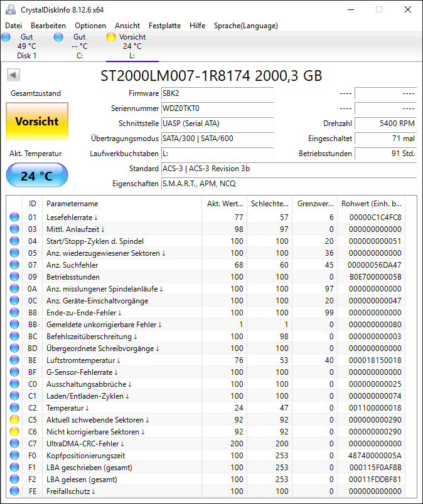Click the yellow status orb for drive L:
The width and height of the screenshot is (423, 504).
(110, 37)
